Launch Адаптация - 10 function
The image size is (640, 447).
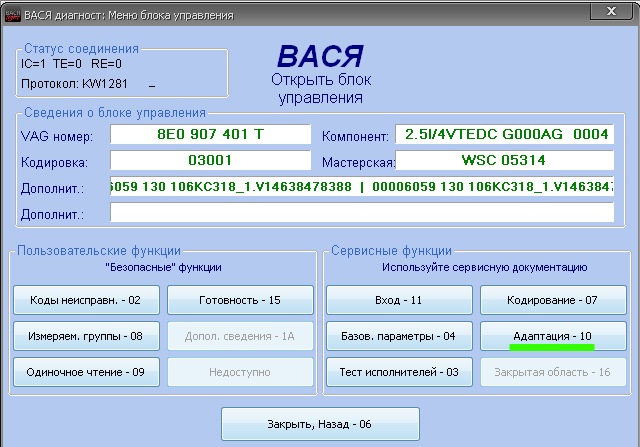553,336
